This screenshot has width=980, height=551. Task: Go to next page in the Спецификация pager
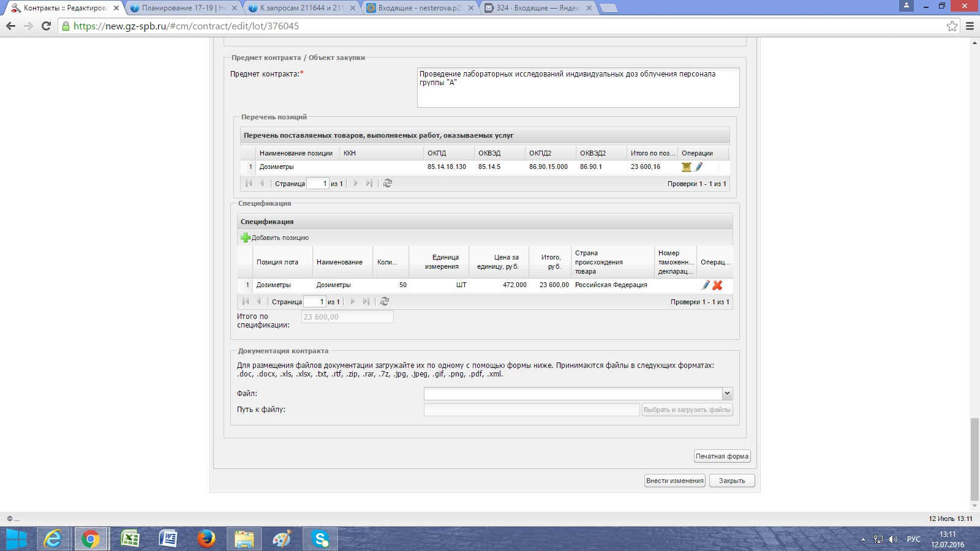(x=352, y=301)
